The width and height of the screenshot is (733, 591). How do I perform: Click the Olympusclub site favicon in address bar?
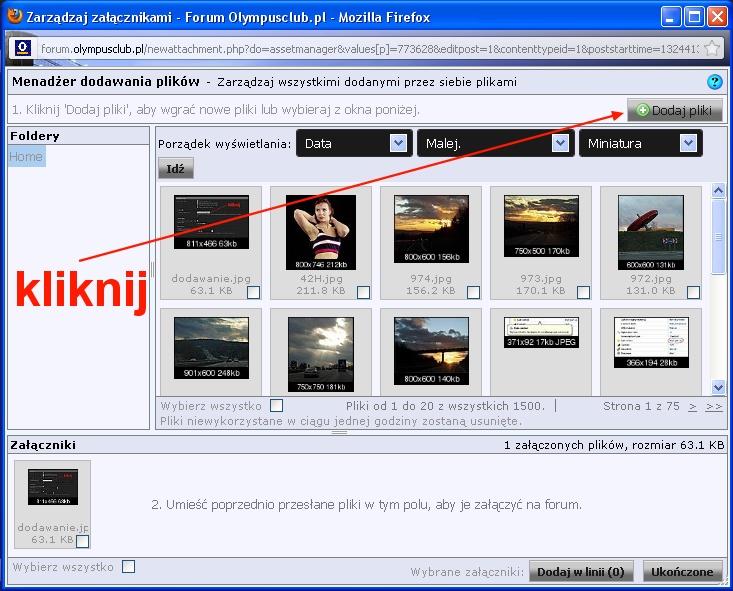coord(23,48)
